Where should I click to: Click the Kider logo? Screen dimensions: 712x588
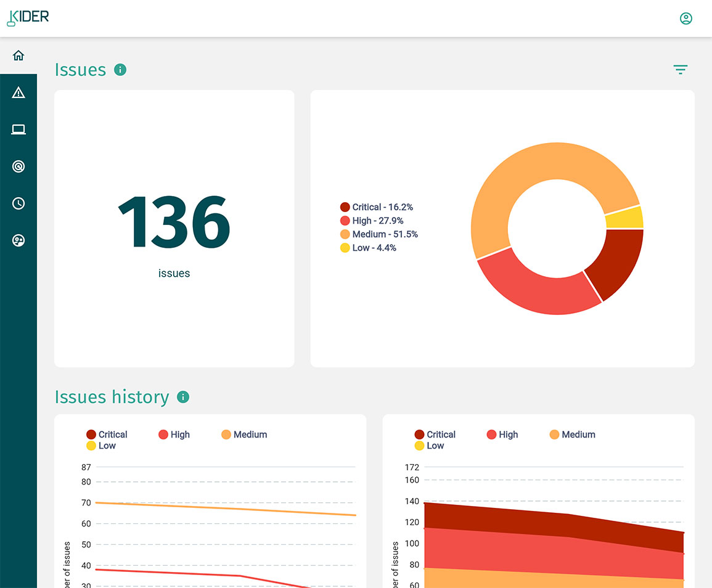[28, 17]
